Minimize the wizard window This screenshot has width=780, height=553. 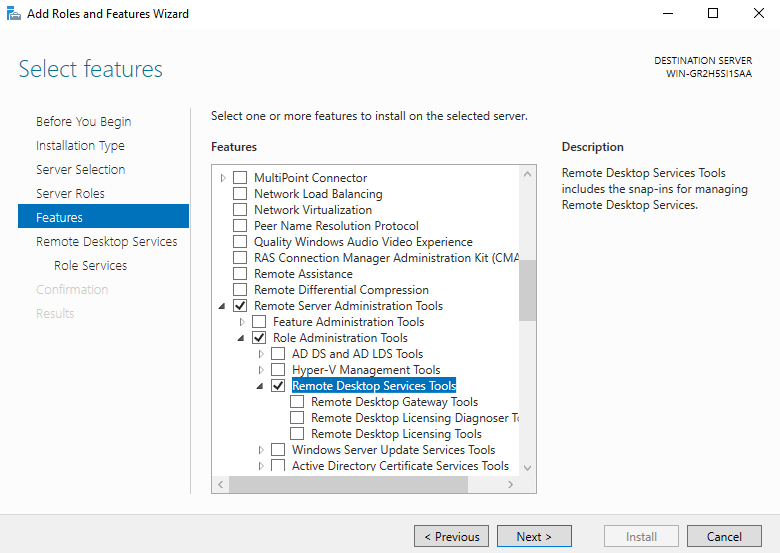click(668, 13)
